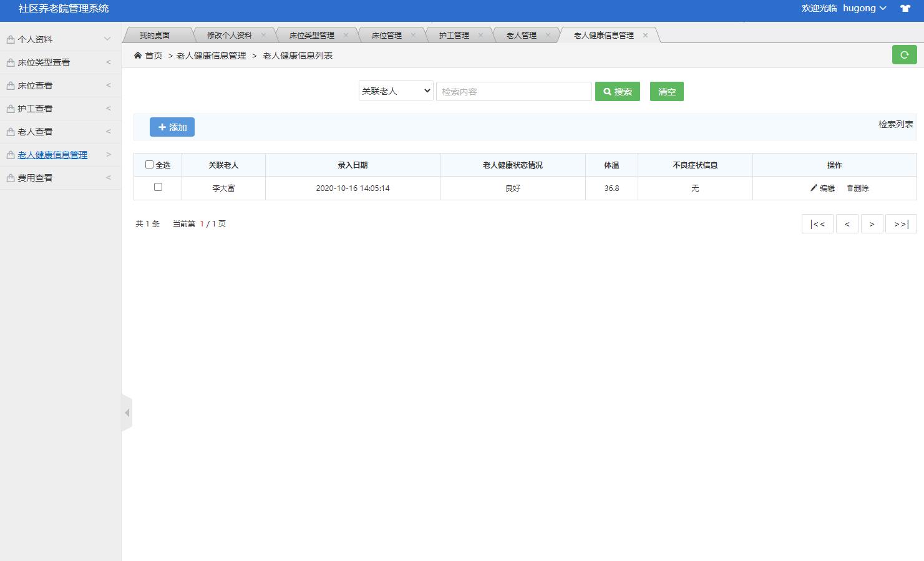Click the refresh icon above the list
Viewport: 924px width, 561px height.
pyautogui.click(x=904, y=55)
